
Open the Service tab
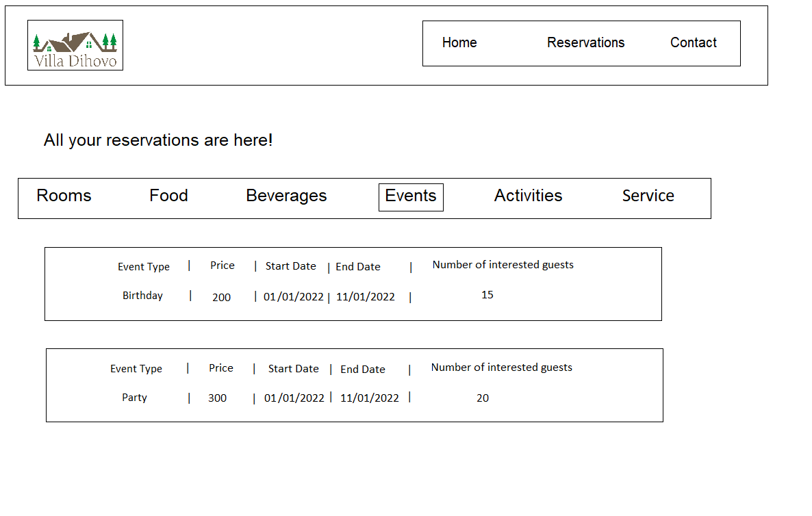pos(648,196)
